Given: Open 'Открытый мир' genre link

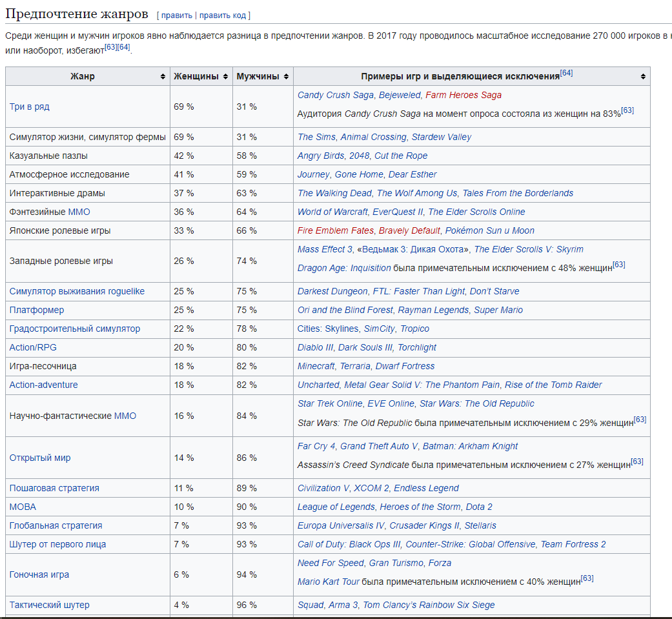Looking at the screenshot, I should click(40, 458).
